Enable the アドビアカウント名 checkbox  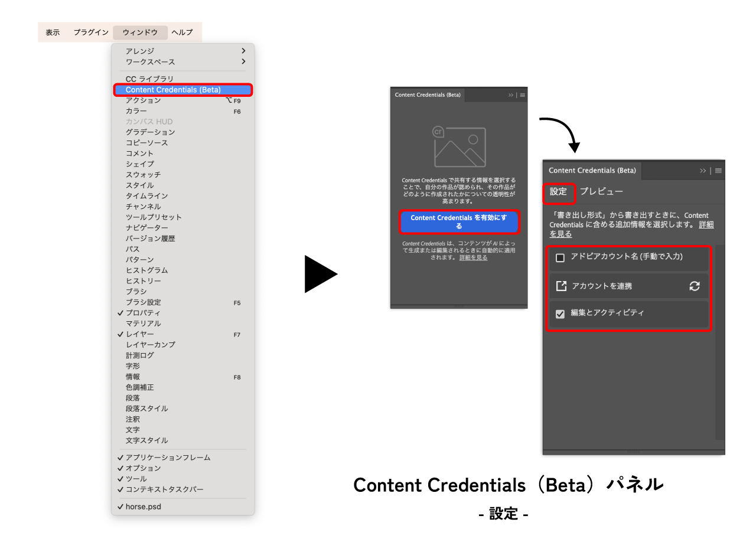[561, 257]
